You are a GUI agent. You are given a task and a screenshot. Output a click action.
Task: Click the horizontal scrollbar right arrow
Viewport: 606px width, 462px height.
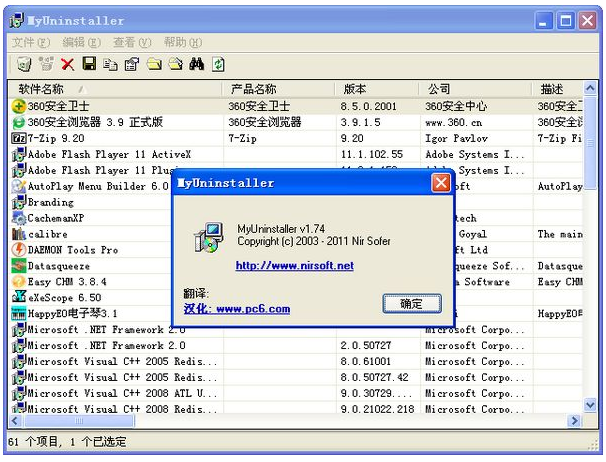tap(575, 421)
